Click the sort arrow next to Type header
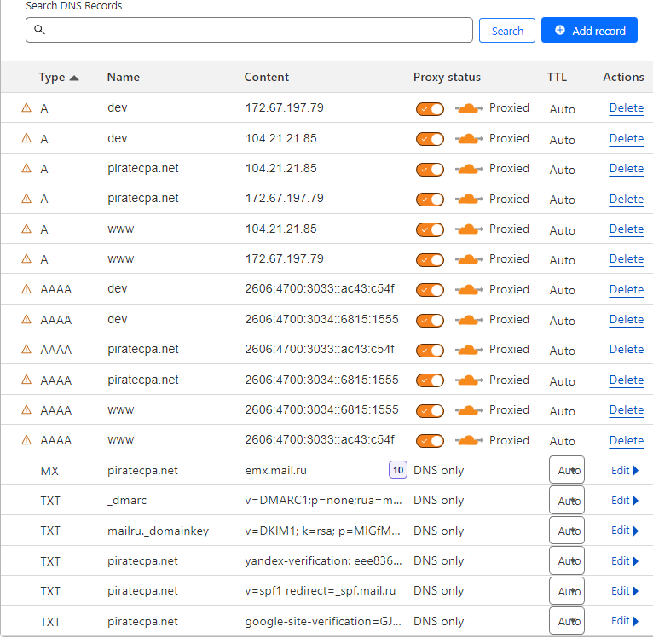The height and width of the screenshot is (644, 653). tap(74, 78)
